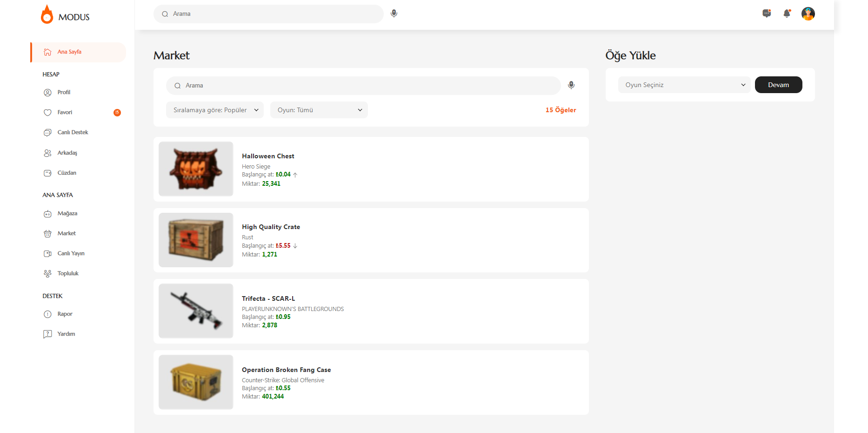Click the Market search magnifier icon
The image size is (868, 433).
pyautogui.click(x=177, y=86)
